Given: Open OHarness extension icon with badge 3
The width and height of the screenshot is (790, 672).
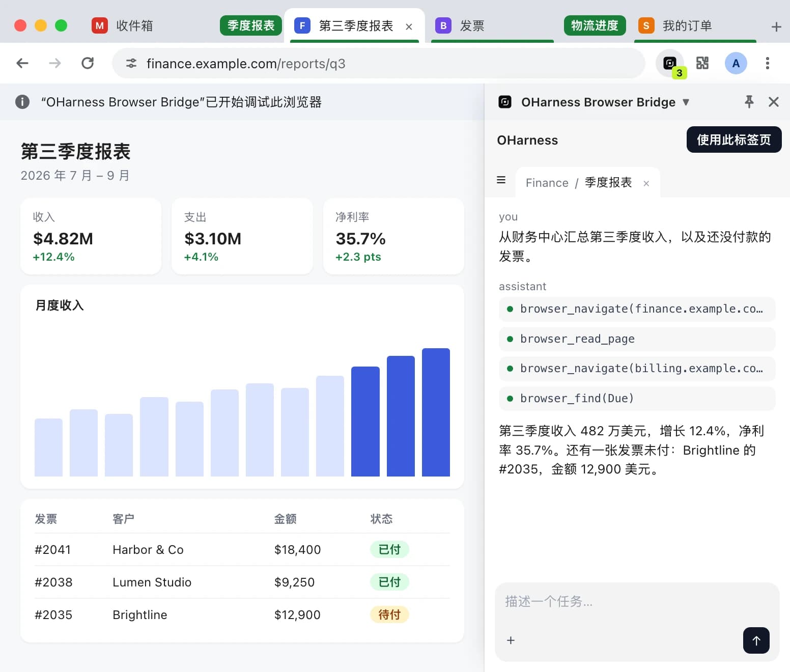Looking at the screenshot, I should [x=671, y=64].
